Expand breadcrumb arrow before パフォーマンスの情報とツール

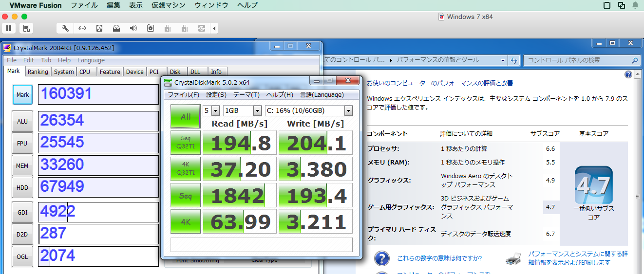click(391, 60)
